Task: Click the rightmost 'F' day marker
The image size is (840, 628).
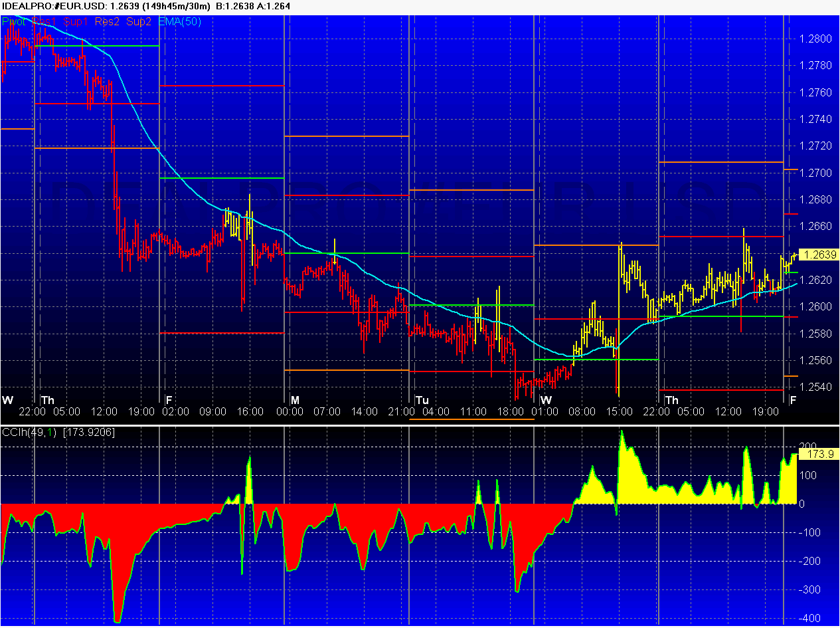Action: 792,400
